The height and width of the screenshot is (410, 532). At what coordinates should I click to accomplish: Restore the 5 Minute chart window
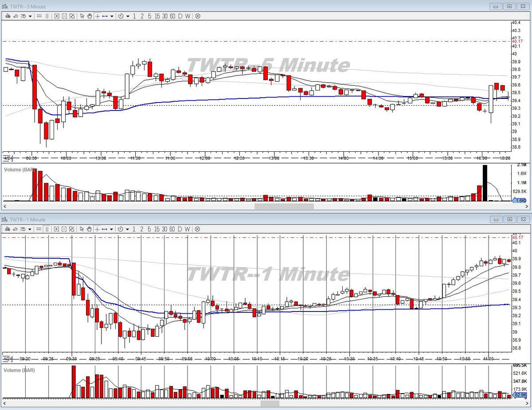(509, 6)
